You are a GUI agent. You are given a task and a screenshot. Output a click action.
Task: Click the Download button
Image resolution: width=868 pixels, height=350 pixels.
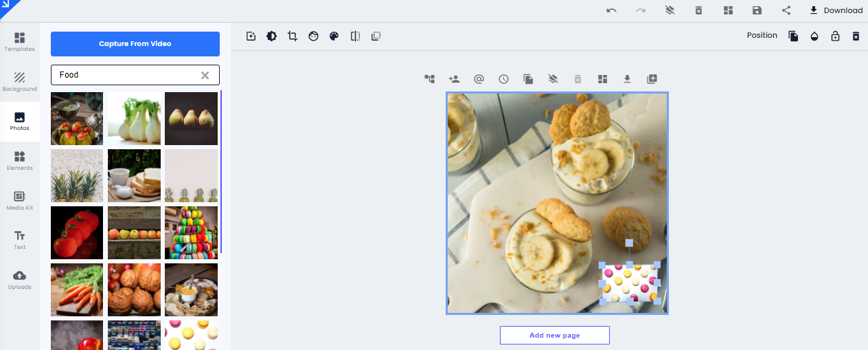(x=836, y=10)
